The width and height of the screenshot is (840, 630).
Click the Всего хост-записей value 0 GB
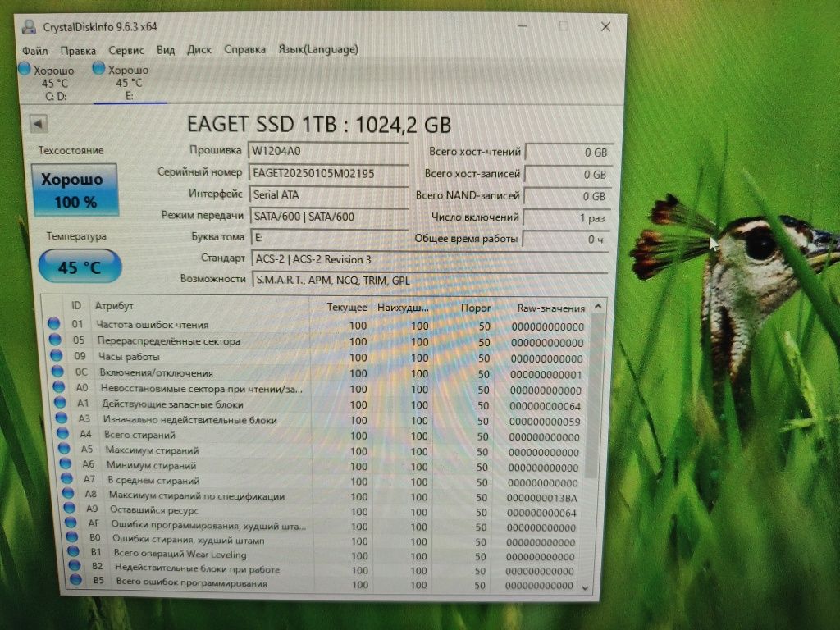click(x=568, y=175)
